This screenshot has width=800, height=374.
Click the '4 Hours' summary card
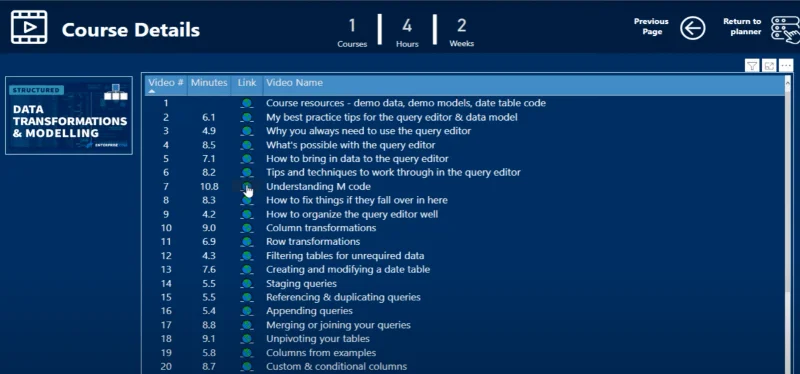point(407,33)
